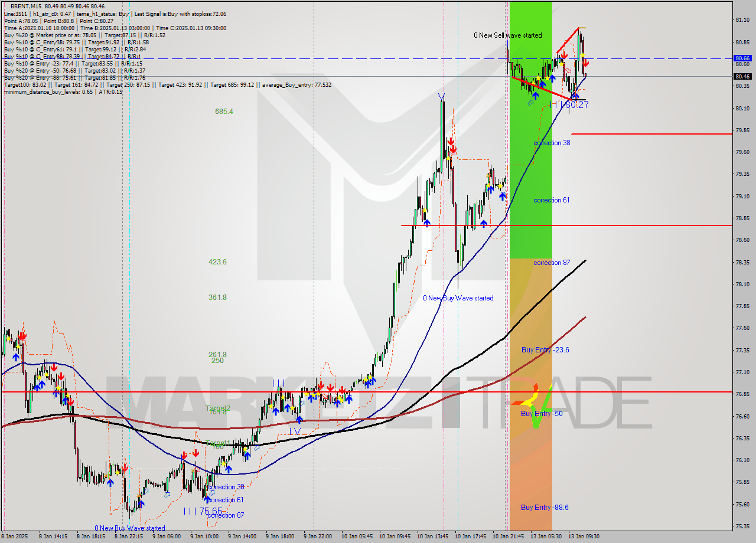Select the rising red trendline at chart top
Screen dimensions: 756x543
(567, 40)
